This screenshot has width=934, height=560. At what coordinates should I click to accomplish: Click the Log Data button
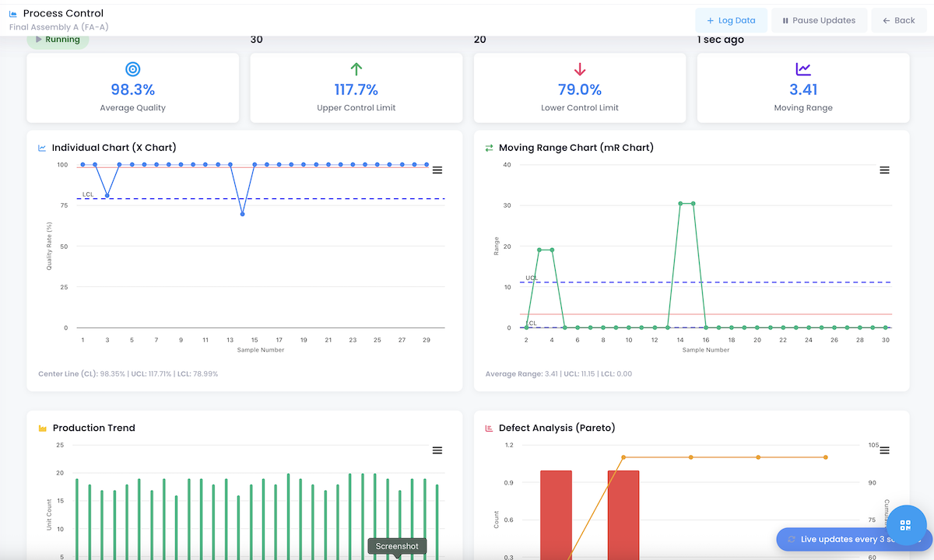[731, 20]
